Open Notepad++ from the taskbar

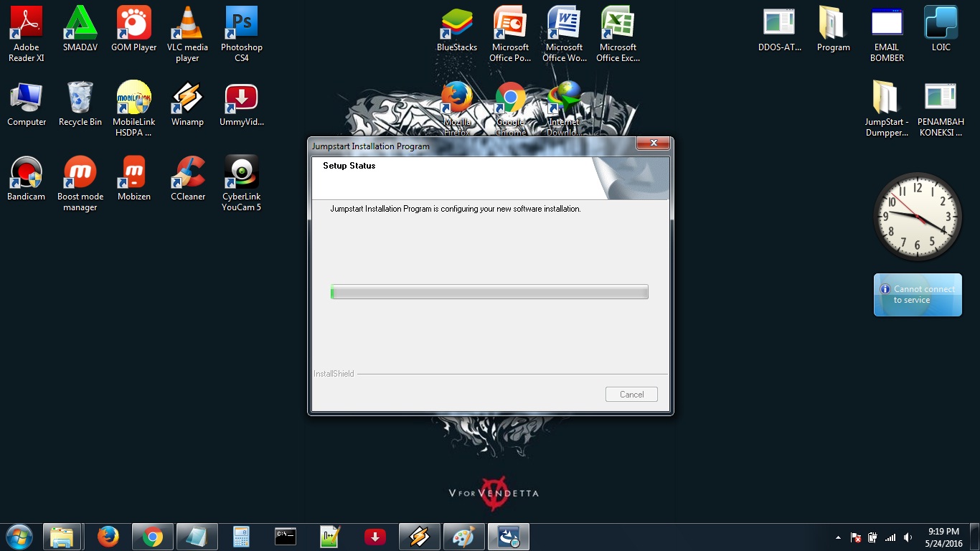(330, 537)
